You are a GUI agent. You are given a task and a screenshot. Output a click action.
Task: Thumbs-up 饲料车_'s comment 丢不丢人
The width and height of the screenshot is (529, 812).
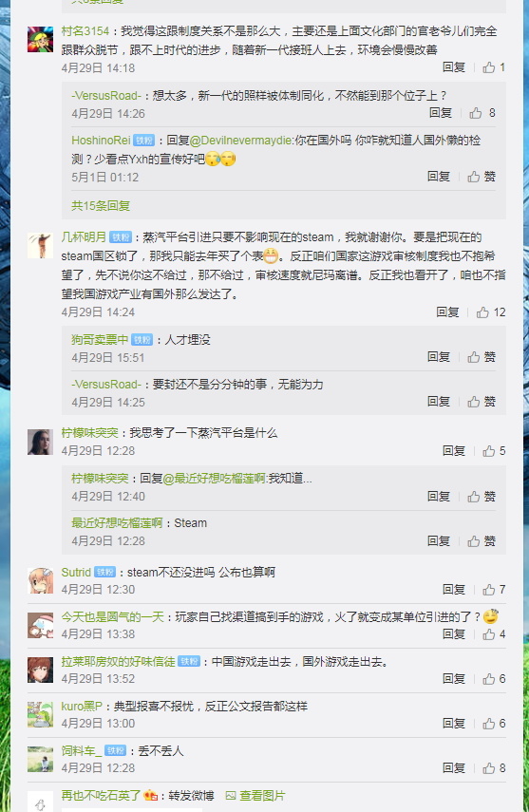click(494, 768)
